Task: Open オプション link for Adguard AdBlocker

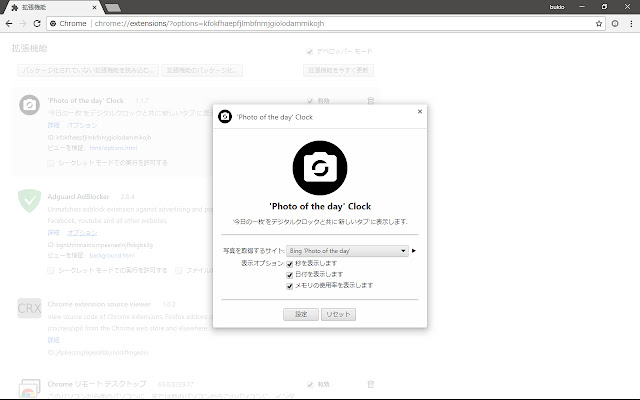Action: pos(82,233)
